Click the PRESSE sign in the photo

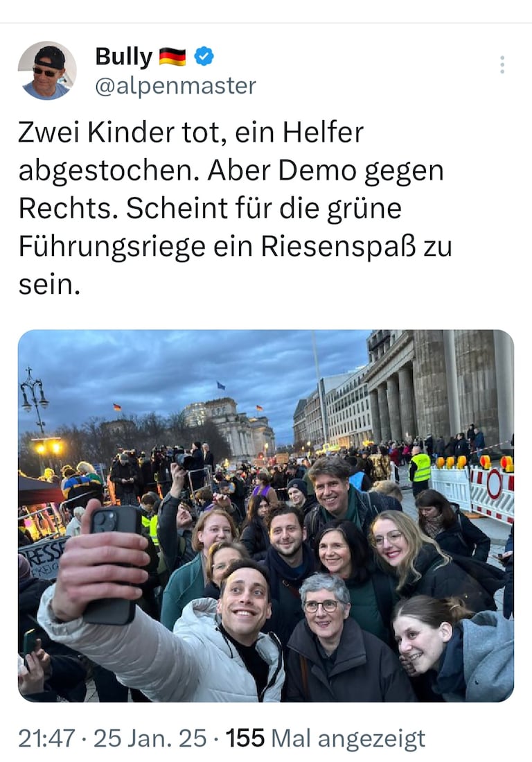[x=42, y=558]
